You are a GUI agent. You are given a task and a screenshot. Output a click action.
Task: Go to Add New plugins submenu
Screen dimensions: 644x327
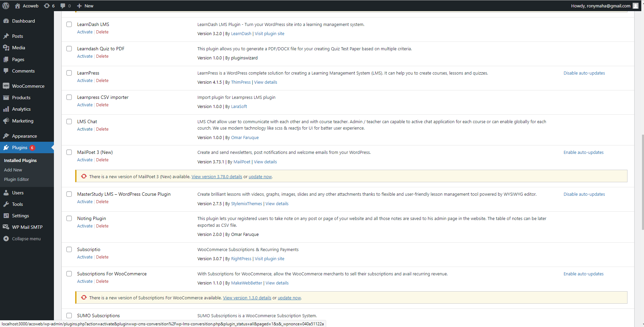[13, 170]
